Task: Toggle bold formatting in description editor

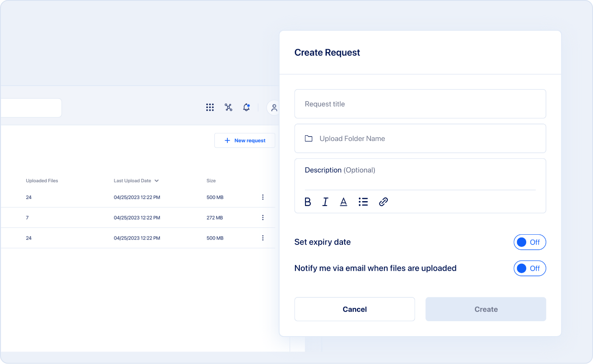Action: [x=307, y=202]
